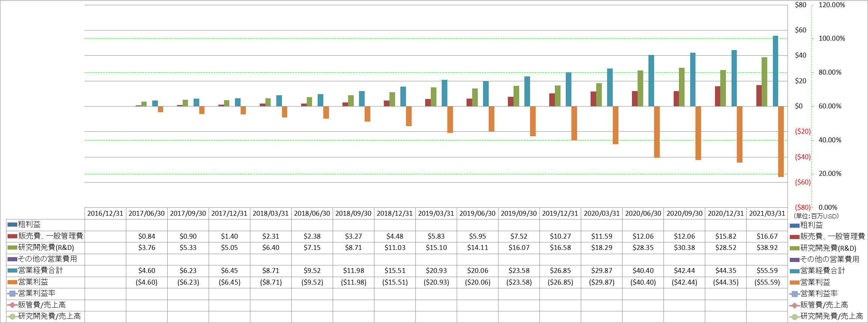Image resolution: width=868 pixels, height=323 pixels.
Task: Select the ($20.06) cell
Action: pyautogui.click(x=477, y=282)
